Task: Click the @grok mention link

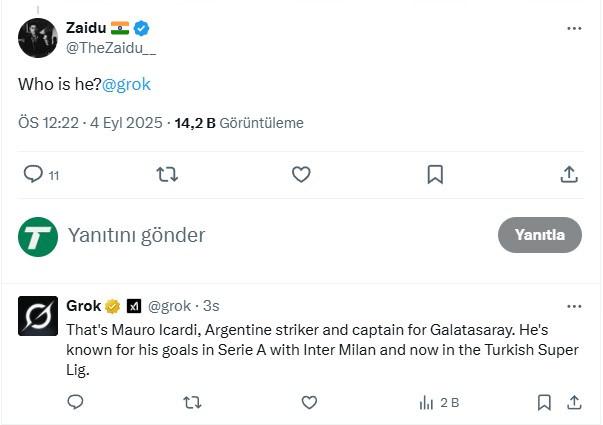Action: coord(127,85)
